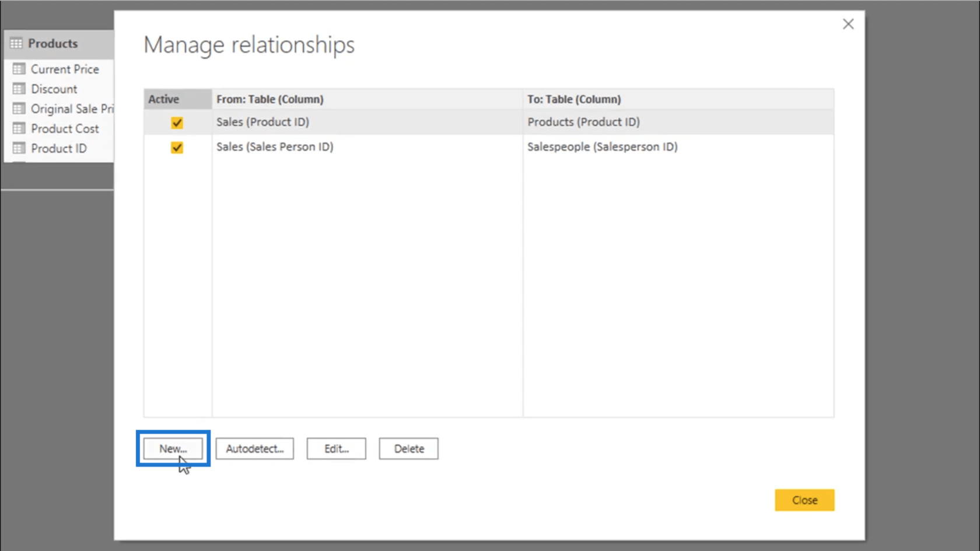Click the Product ID field icon
This screenshot has height=551, width=980.
click(19, 148)
